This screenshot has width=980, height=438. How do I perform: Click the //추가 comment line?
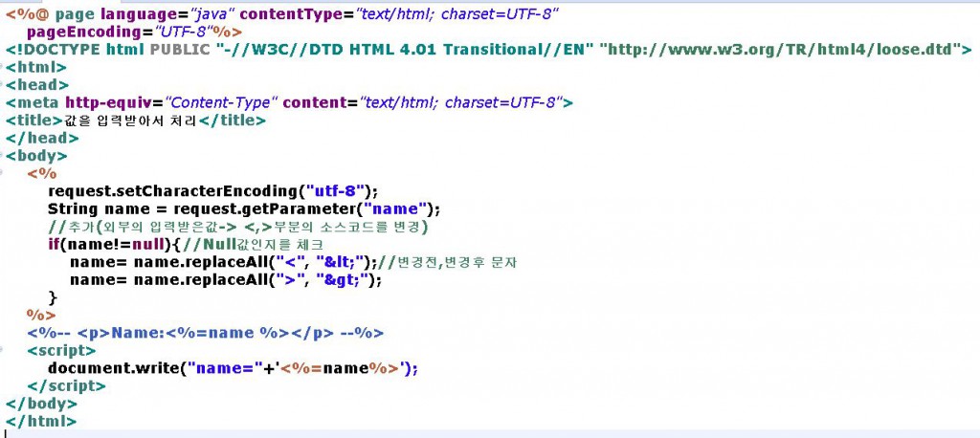(237, 227)
